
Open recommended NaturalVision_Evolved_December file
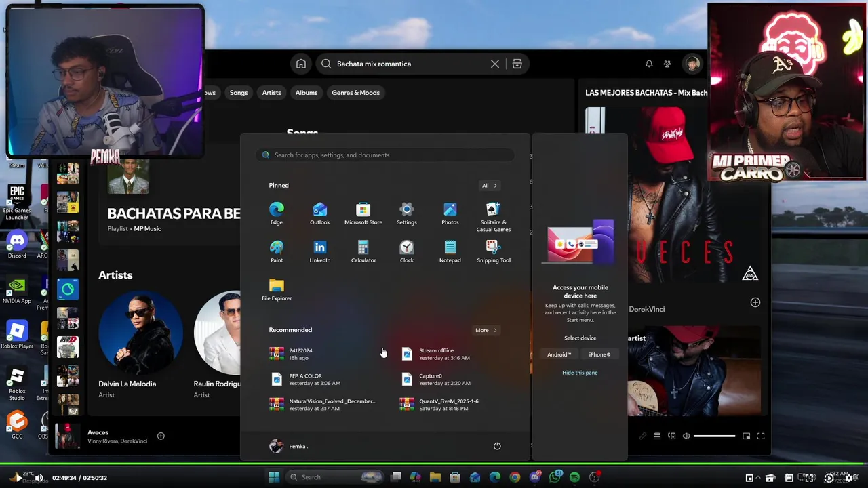[x=323, y=405]
